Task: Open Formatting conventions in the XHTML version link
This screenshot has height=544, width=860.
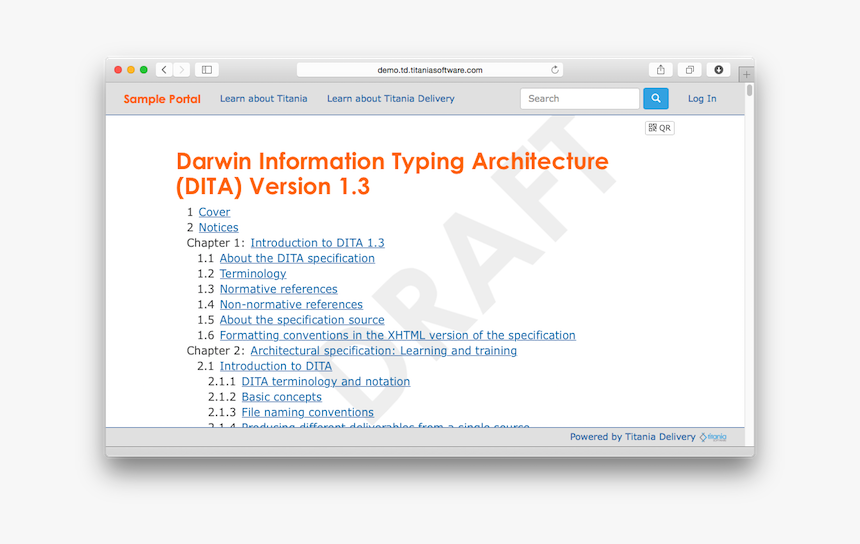Action: [398, 335]
